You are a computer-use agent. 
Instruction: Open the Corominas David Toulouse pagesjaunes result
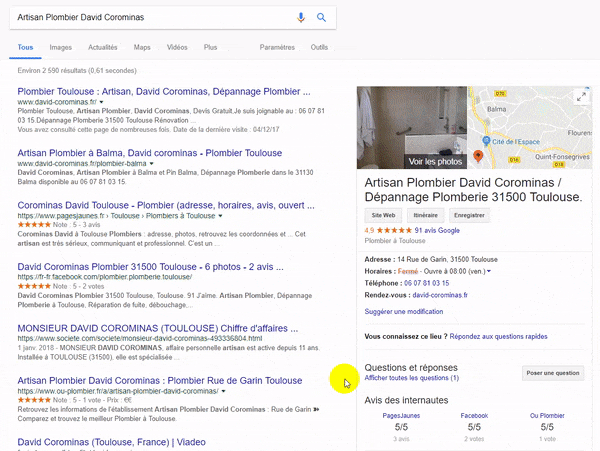pos(166,205)
